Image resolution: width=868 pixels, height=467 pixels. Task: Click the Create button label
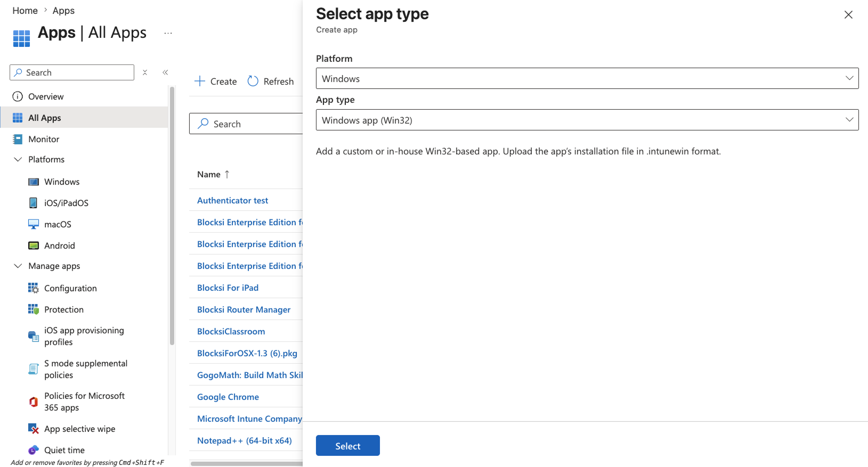point(223,81)
